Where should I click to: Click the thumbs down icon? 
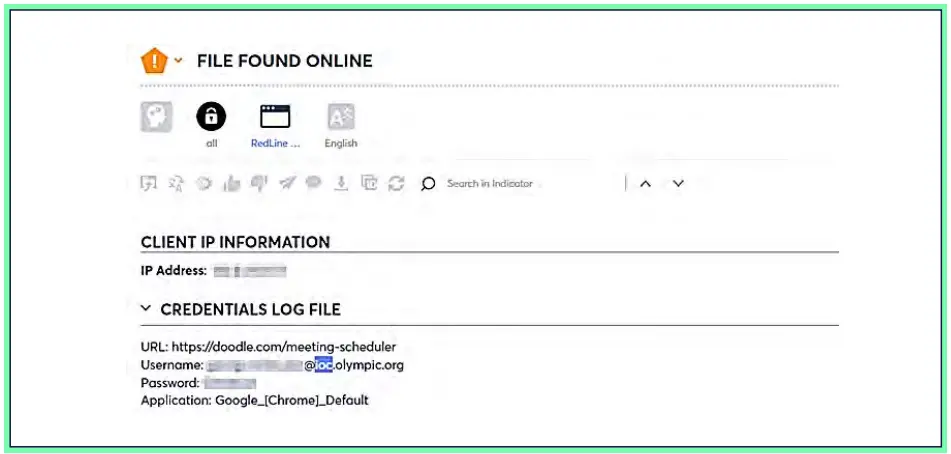click(258, 183)
